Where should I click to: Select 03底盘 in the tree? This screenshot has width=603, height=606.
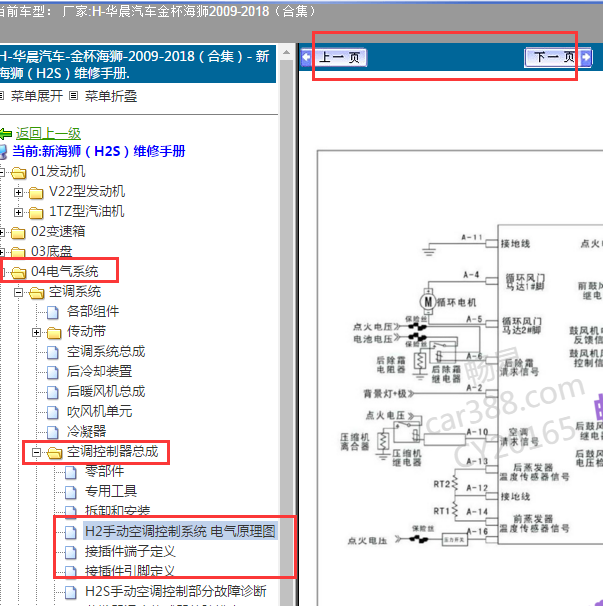pyautogui.click(x=51, y=251)
